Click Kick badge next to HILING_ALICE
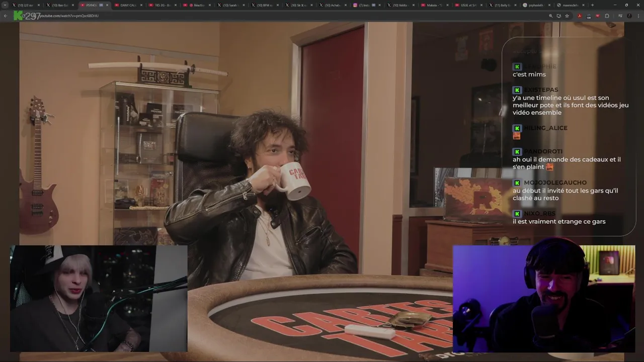The image size is (644, 362). point(517,128)
